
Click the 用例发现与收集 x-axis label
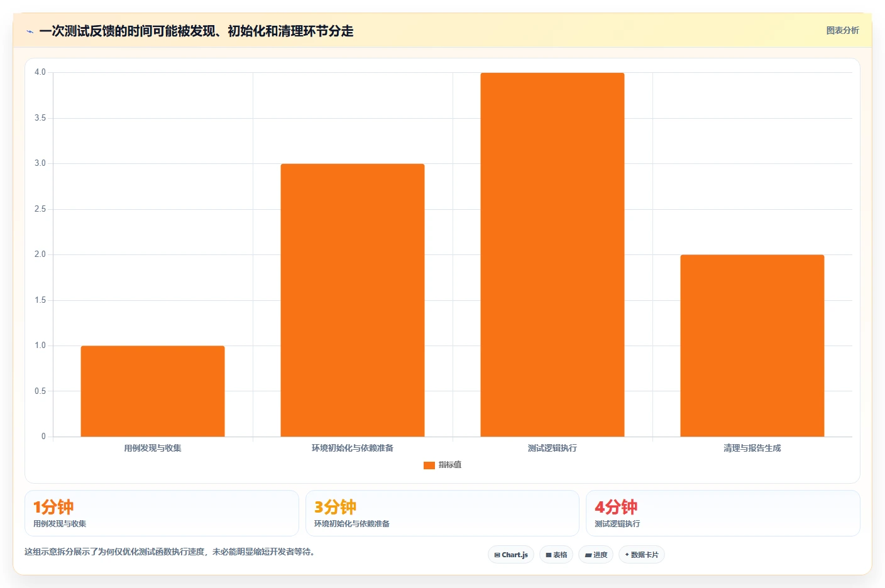click(x=153, y=448)
